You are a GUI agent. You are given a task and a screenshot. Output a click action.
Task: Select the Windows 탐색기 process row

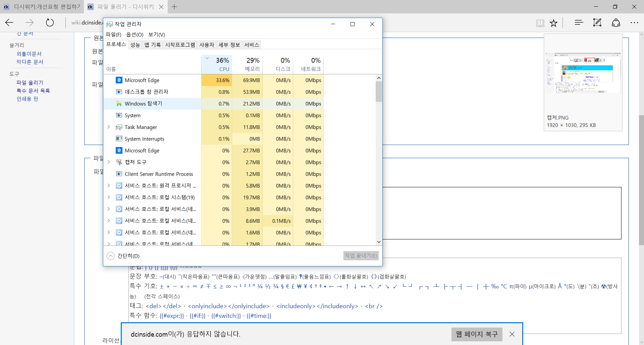[x=143, y=104]
